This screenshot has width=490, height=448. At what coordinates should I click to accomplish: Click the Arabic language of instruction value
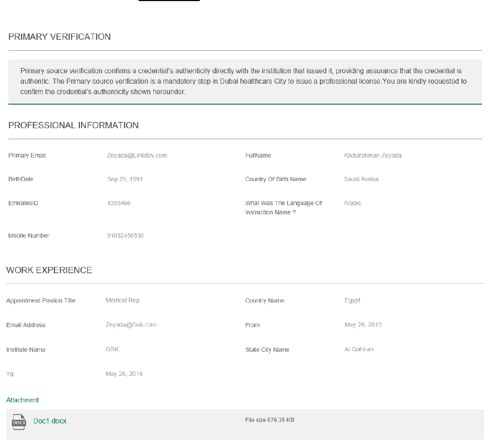coord(352,203)
